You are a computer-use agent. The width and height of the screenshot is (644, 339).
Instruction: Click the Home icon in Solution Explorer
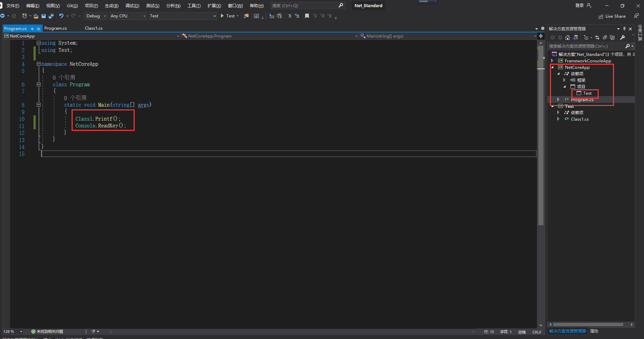click(x=568, y=37)
